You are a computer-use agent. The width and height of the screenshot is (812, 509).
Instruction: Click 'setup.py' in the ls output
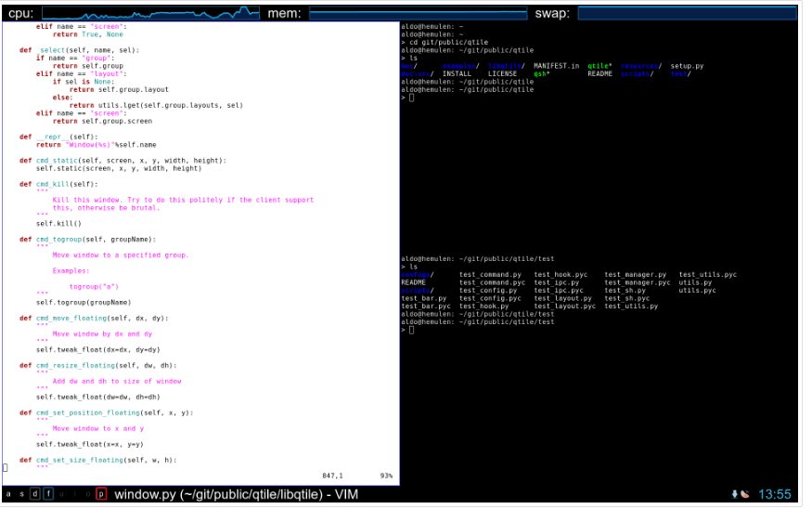(687, 66)
